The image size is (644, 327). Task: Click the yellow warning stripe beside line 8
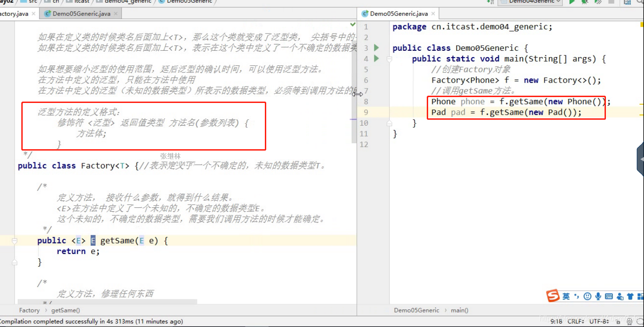pyautogui.click(x=642, y=104)
